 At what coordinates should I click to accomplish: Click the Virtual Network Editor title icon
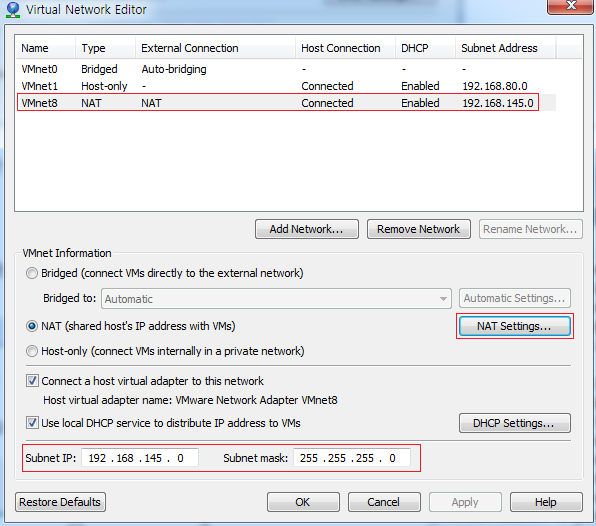(x=13, y=10)
